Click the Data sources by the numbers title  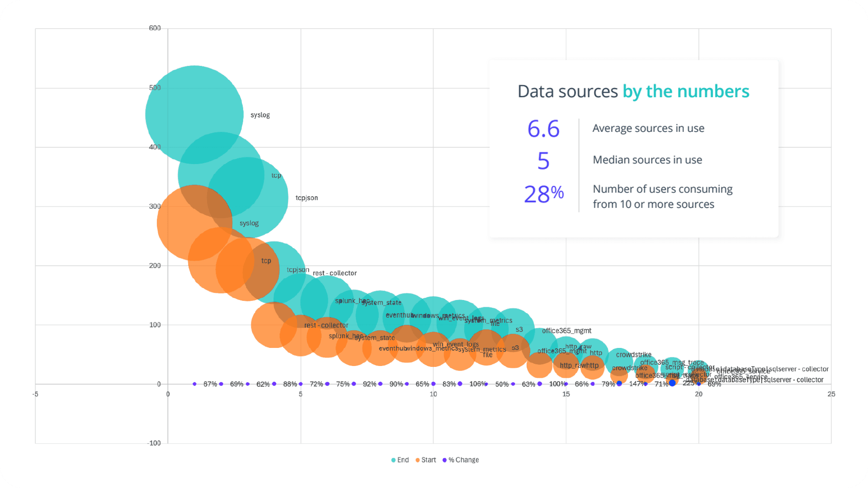pos(633,91)
